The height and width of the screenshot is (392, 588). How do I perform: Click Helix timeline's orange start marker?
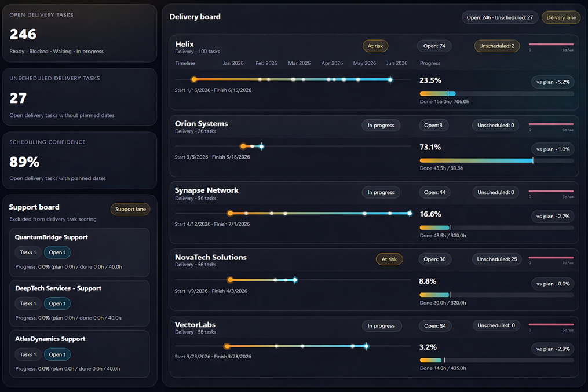click(x=194, y=79)
